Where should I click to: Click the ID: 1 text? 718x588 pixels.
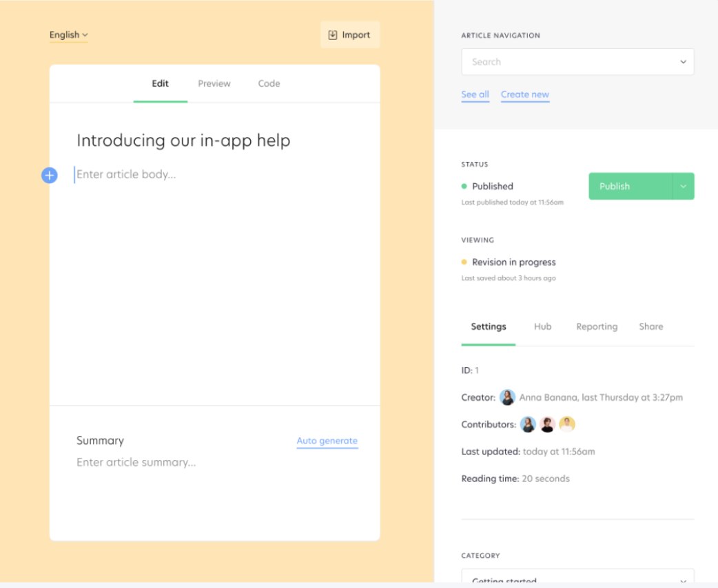470,370
